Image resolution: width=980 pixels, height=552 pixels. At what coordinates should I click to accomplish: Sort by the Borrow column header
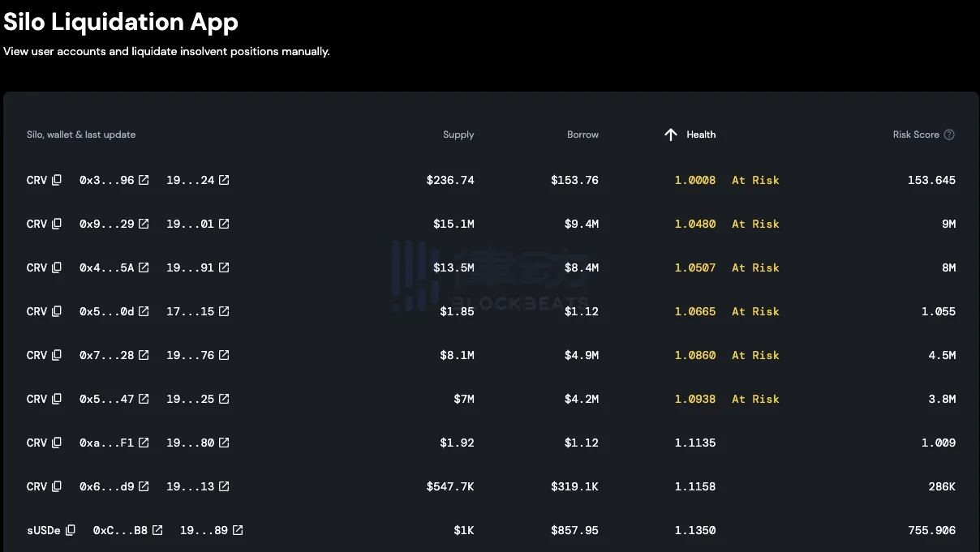(582, 135)
